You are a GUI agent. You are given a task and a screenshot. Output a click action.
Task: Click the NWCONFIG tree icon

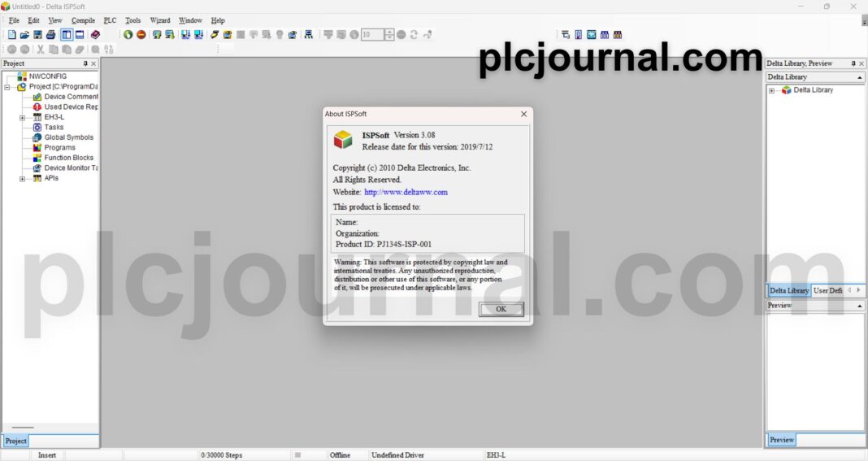(22, 76)
